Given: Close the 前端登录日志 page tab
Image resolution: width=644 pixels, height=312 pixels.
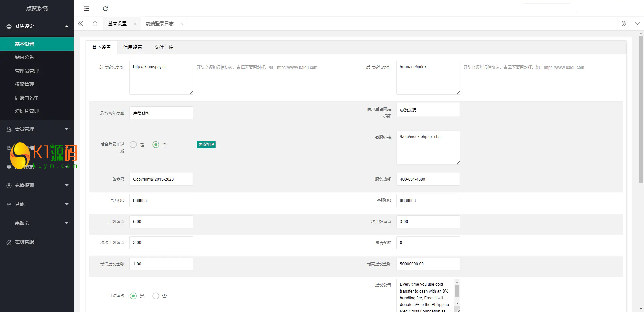Looking at the screenshot, I should click(182, 24).
